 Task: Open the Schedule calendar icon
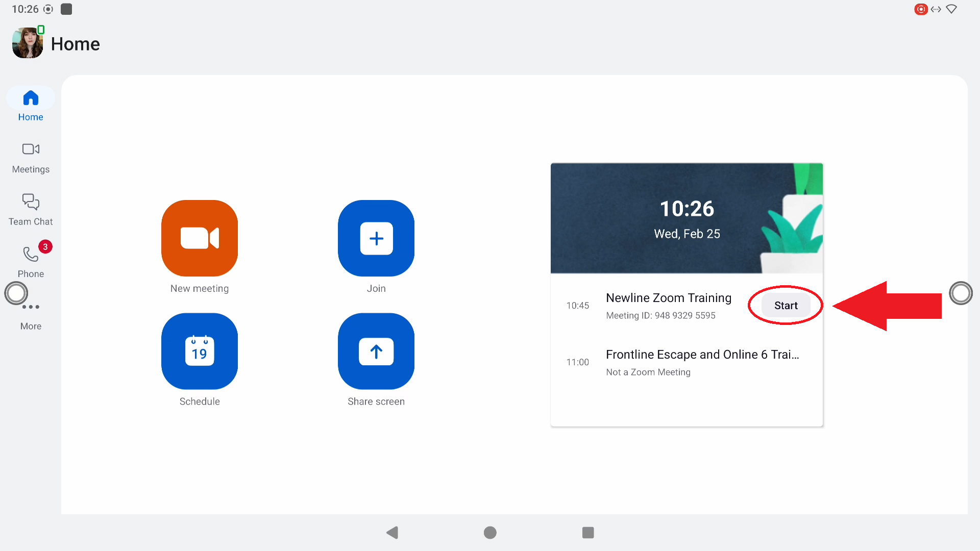point(200,351)
